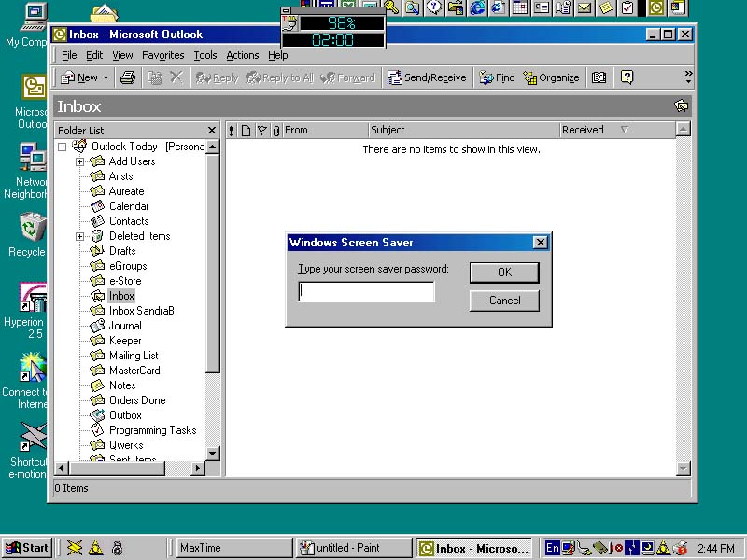
Task: Sort by the Flag status column
Action: [262, 130]
